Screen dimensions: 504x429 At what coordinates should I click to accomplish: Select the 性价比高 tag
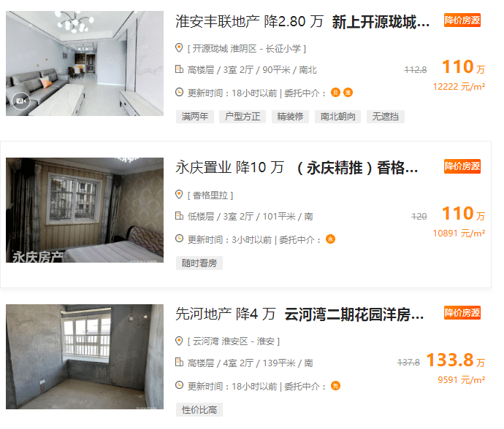tap(199, 410)
